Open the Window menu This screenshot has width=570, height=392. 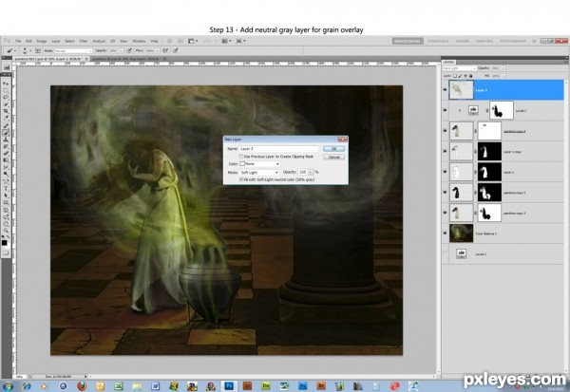tap(140, 41)
